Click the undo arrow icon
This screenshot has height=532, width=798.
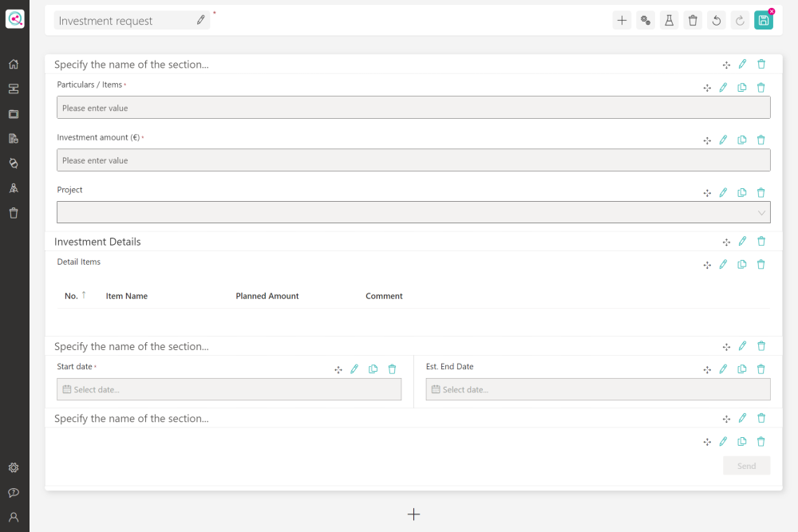pyautogui.click(x=716, y=21)
